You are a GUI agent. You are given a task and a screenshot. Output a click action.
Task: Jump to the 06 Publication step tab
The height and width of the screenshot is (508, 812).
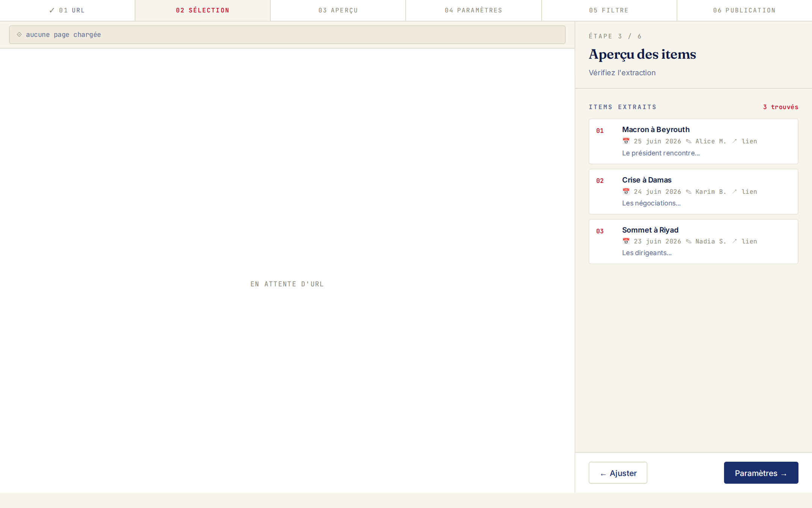click(x=744, y=11)
